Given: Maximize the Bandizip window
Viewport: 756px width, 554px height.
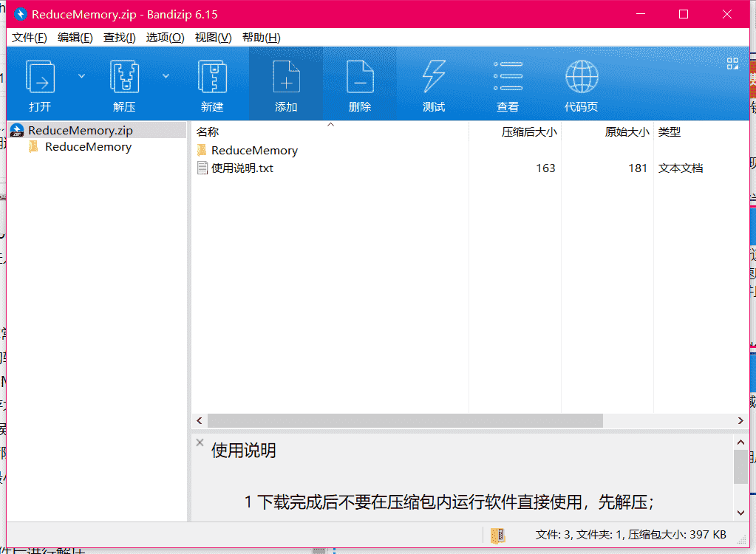Looking at the screenshot, I should (683, 14).
